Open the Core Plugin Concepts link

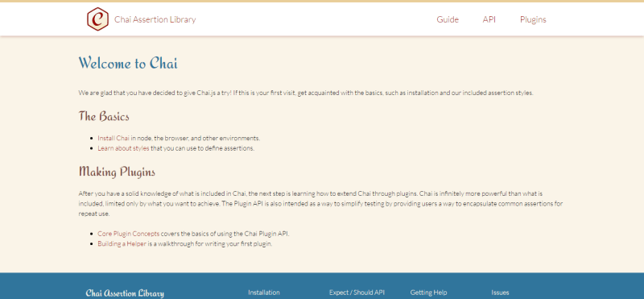[x=129, y=234]
